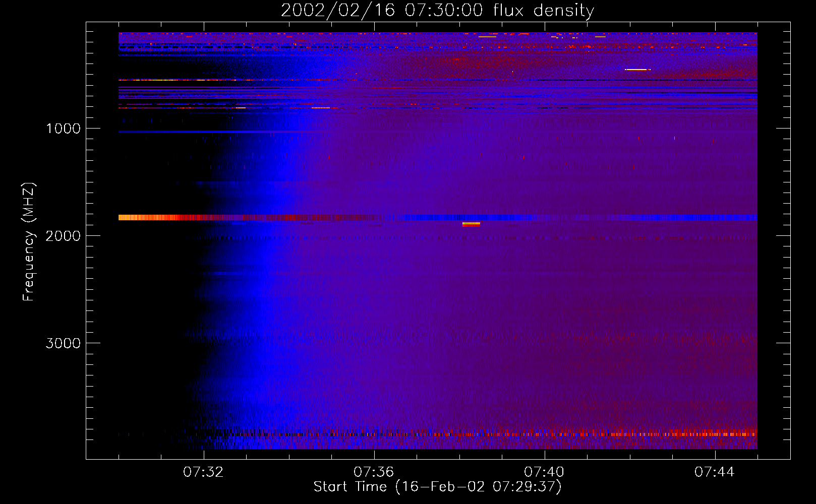Image resolution: width=816 pixels, height=504 pixels.
Task: Click the yellow-red burst feature near 07:38
Action: tap(471, 224)
